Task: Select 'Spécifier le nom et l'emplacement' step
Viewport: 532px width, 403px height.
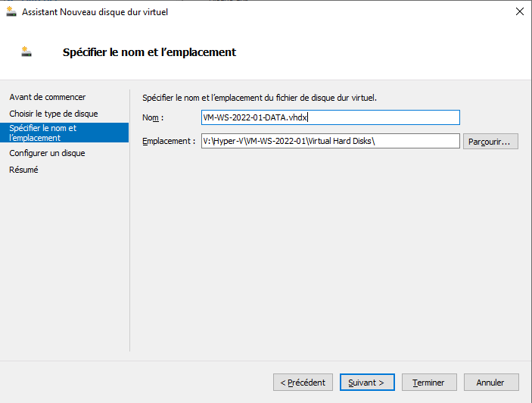Action: pyautogui.click(x=43, y=133)
